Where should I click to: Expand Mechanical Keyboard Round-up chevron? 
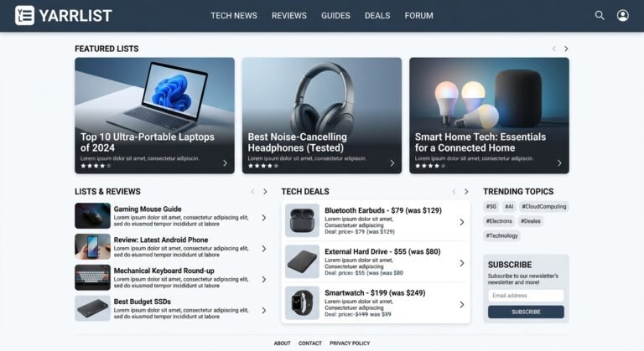(x=264, y=280)
